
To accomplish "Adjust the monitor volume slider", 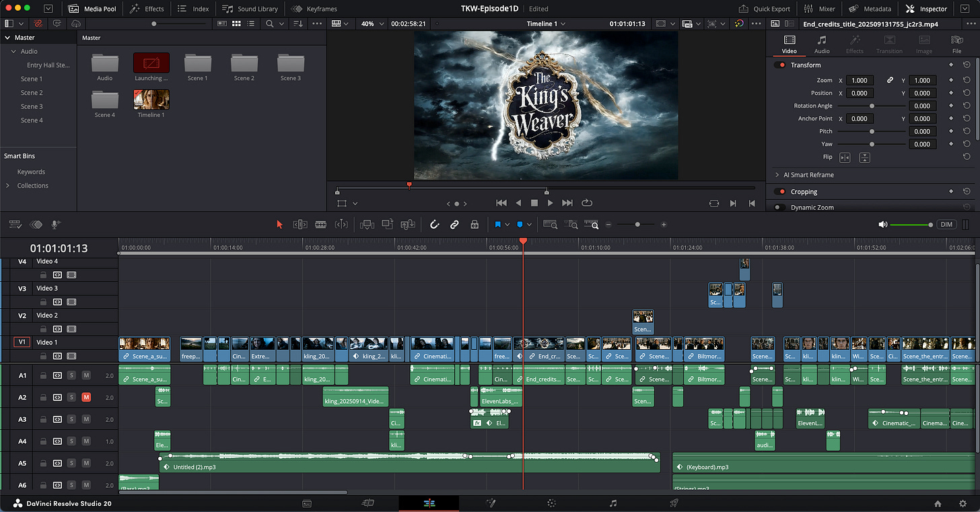I will 911,225.
